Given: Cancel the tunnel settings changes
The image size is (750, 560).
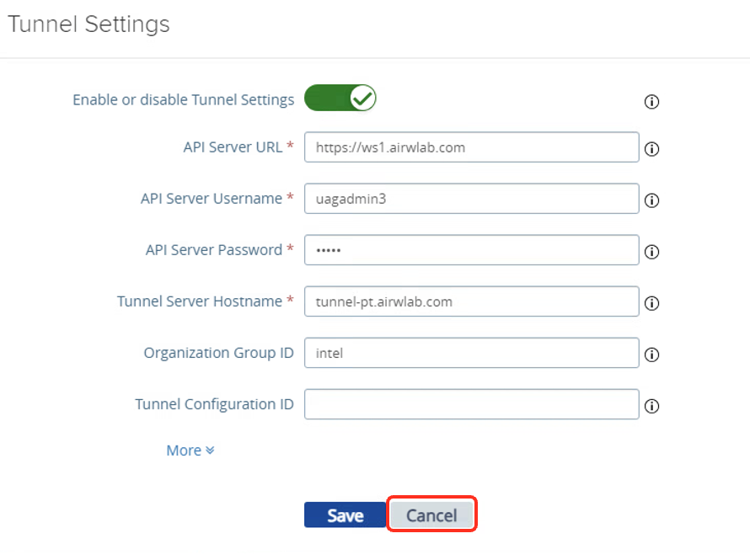Looking at the screenshot, I should tap(431, 515).
